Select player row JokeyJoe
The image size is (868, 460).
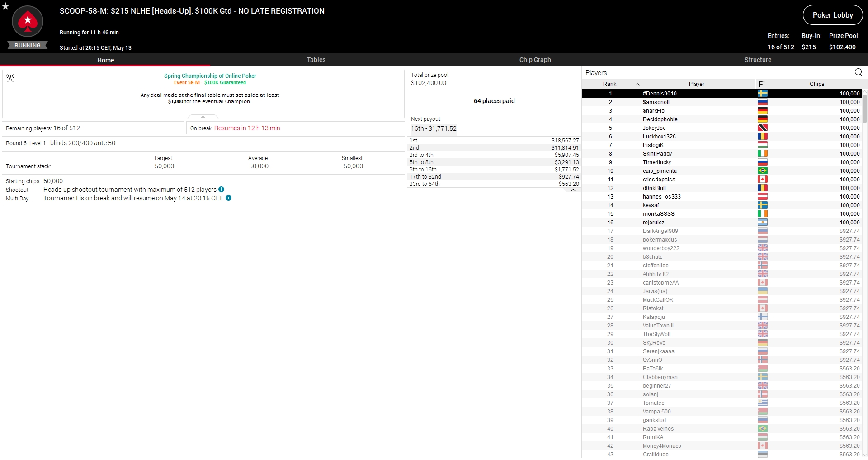coord(722,128)
